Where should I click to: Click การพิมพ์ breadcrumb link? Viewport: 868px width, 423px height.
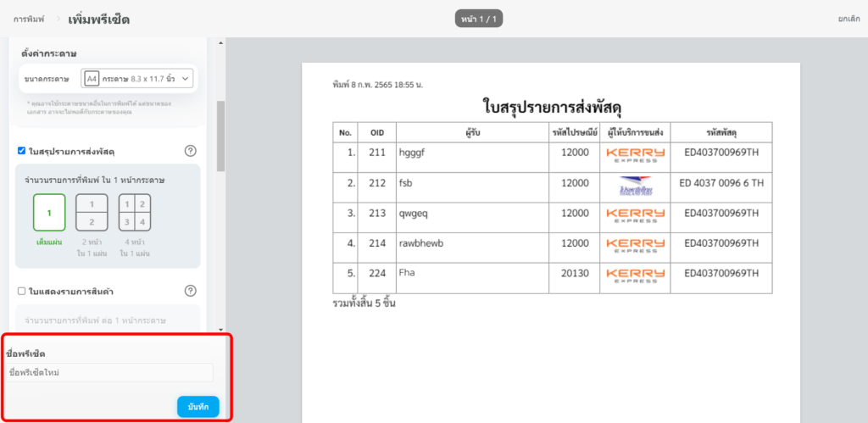click(x=28, y=19)
